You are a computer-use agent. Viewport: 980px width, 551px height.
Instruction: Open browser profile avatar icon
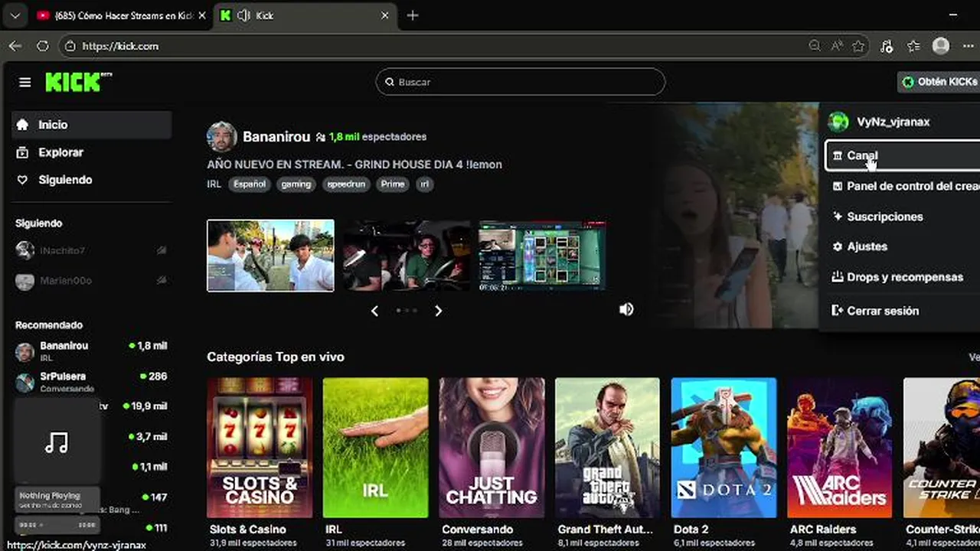(941, 46)
